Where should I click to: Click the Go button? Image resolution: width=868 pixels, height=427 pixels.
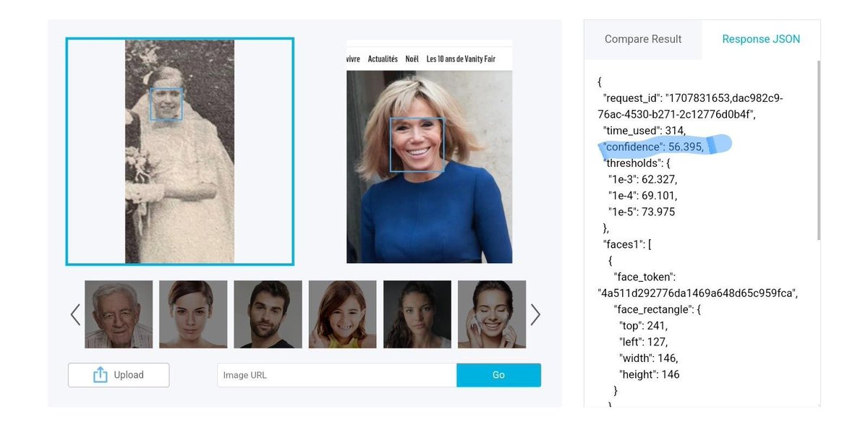point(498,375)
